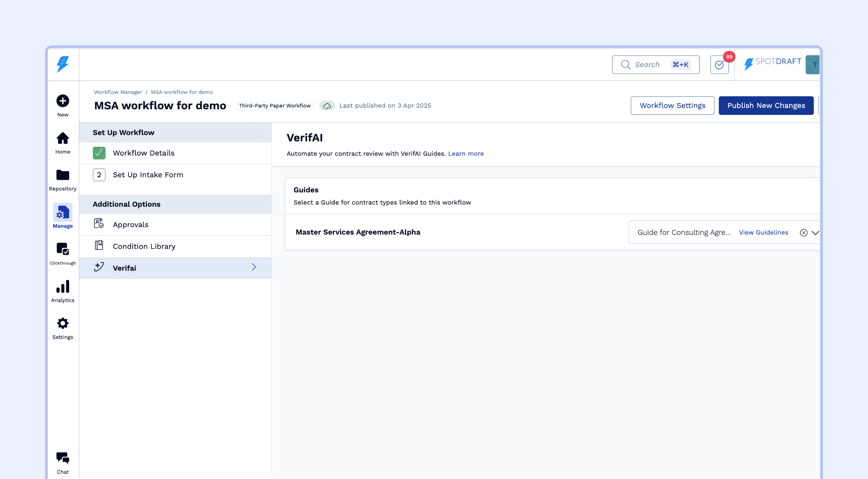Open Condition Library option
Screen dimensions: 868x479
(x=144, y=246)
